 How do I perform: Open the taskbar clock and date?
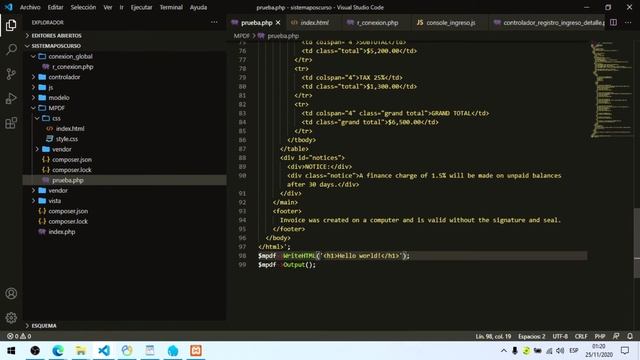[598, 351]
